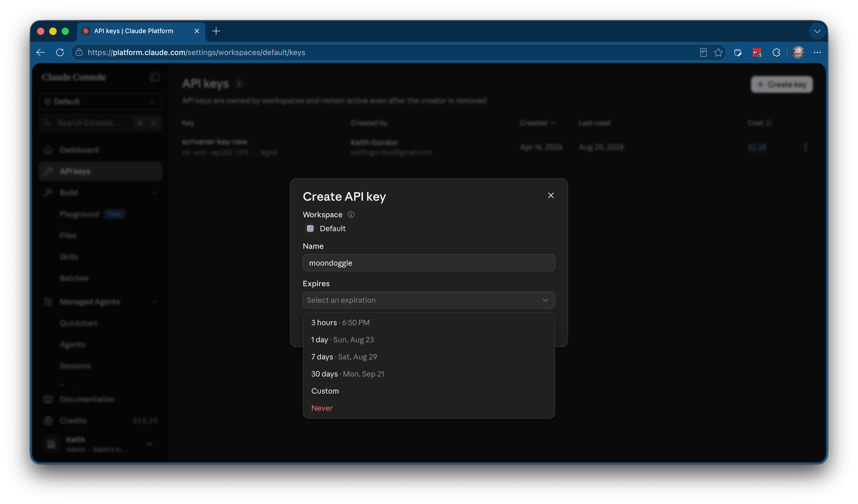The height and width of the screenshot is (504, 858).
Task: Bookmark the page with the star icon
Action: pyautogui.click(x=718, y=52)
